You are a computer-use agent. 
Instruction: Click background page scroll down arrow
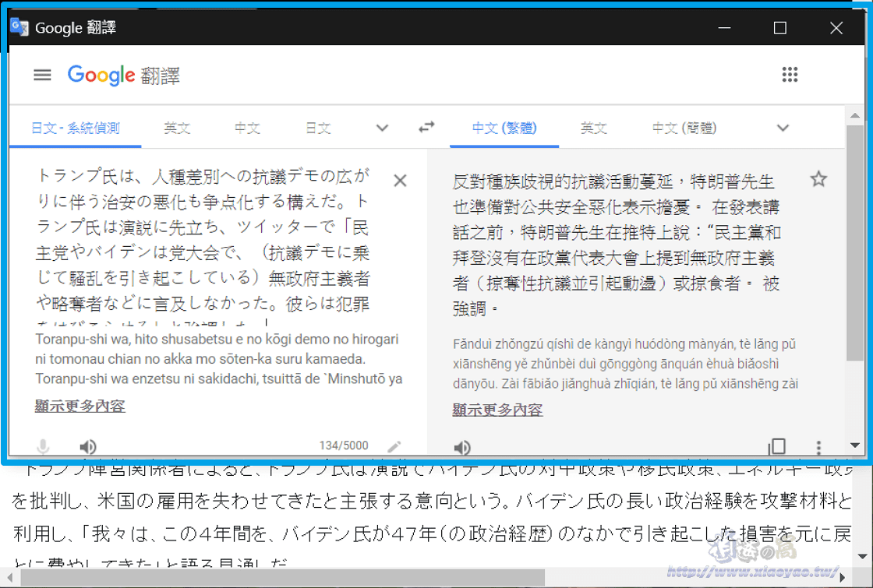(862, 556)
